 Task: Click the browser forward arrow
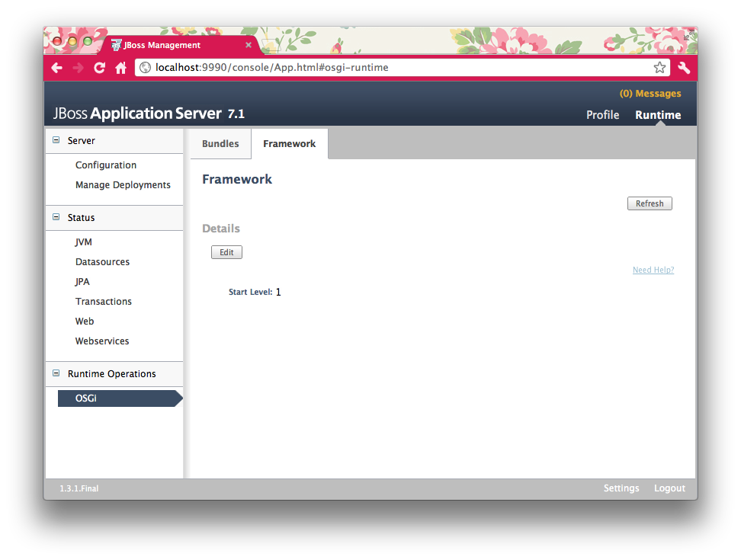click(x=78, y=68)
